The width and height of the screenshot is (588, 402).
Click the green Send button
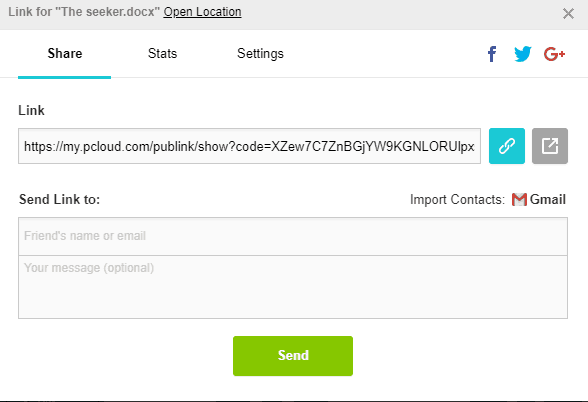click(293, 356)
